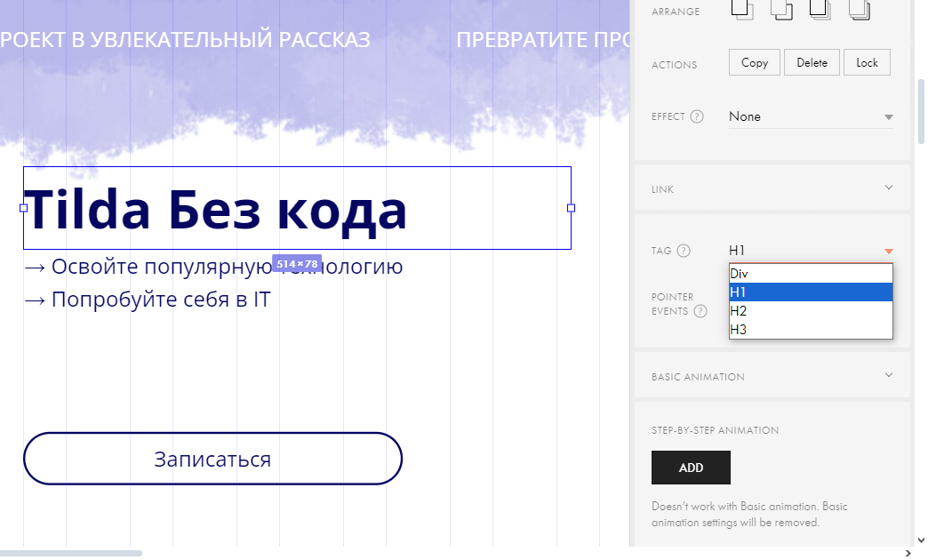Screen dimensions: 928x560
Task: Choose H2 from the tag list
Action: click(x=811, y=311)
